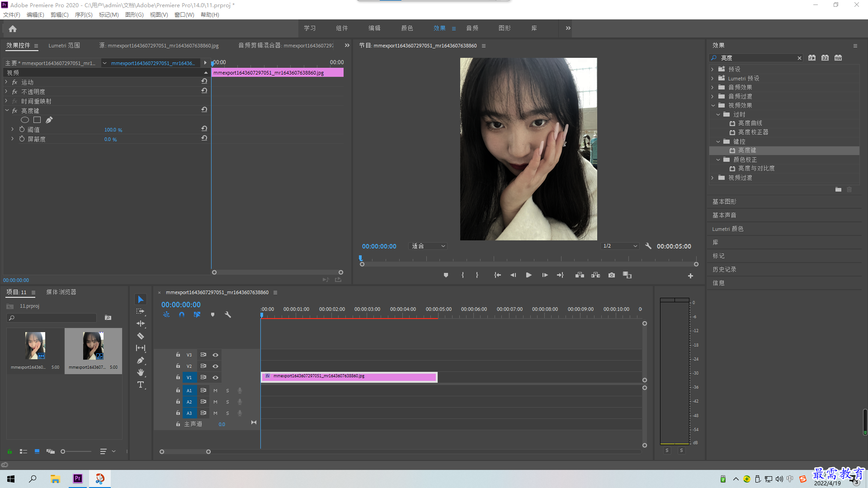Toggle V3 track output eye
Image resolution: width=868 pixels, height=488 pixels.
tap(216, 355)
